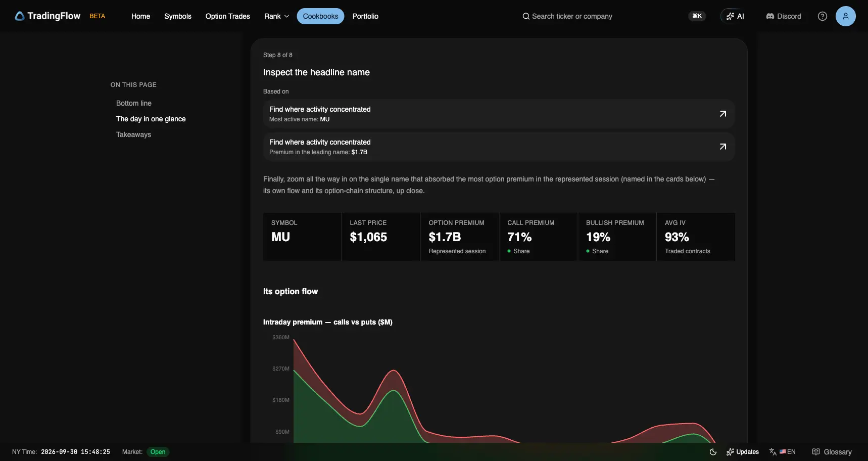868x461 pixels.
Task: Open 'Premium in the leading name: $1.7B' card
Action: pyautogui.click(x=499, y=147)
